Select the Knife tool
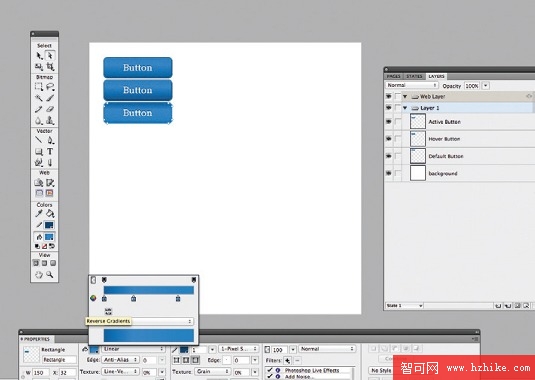 click(x=50, y=162)
